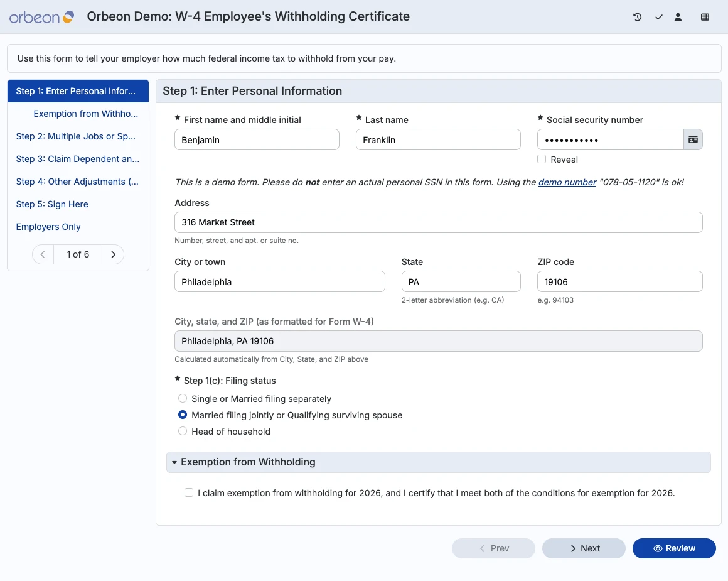Edit the City or town field
728x581 pixels.
point(279,281)
